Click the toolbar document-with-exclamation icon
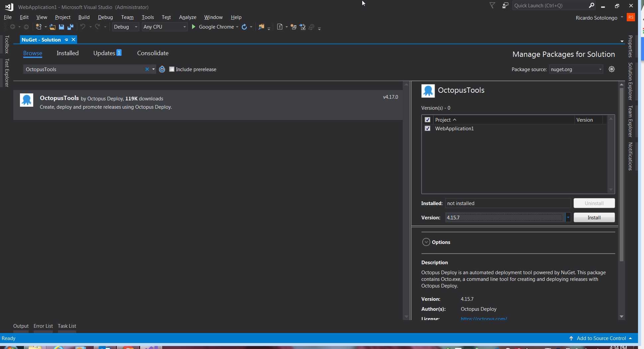This screenshot has width=644, height=349. (x=280, y=27)
